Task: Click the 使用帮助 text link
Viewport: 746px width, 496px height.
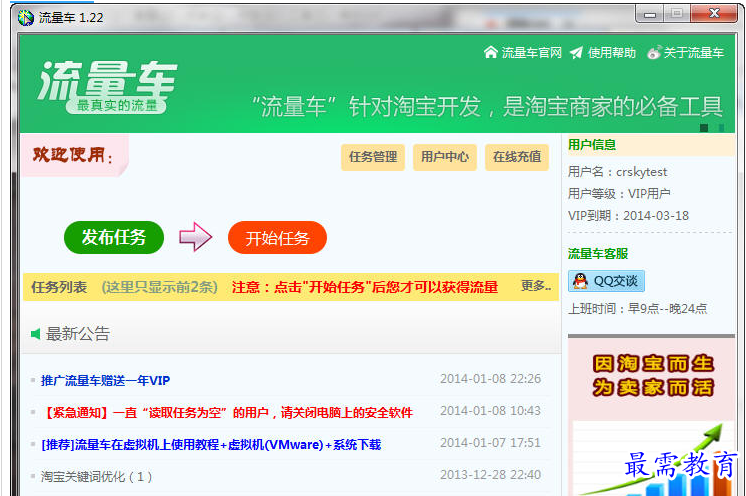Action: 612,53
